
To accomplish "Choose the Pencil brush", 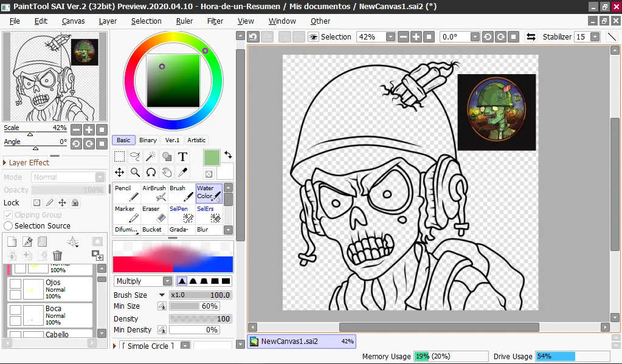I will pos(126,193).
